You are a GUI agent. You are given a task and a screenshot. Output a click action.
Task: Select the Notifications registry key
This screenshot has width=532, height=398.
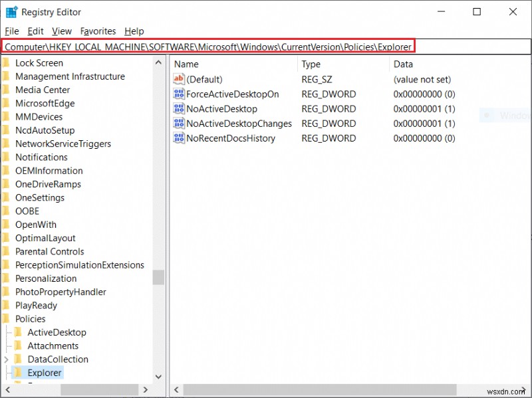[x=41, y=157]
